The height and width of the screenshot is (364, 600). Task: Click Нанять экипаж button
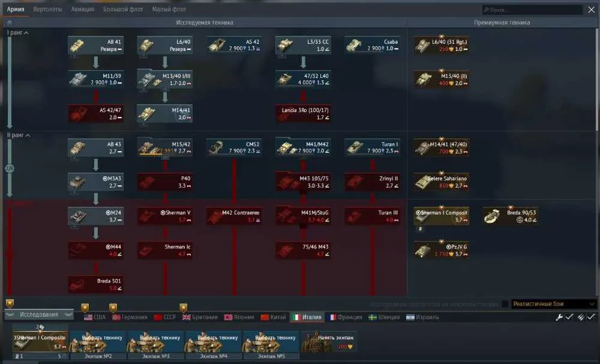pyautogui.click(x=329, y=341)
